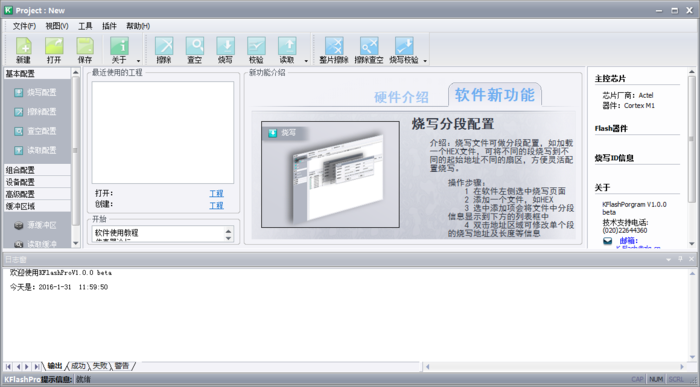Go to the last log tab arrow

coord(36,366)
